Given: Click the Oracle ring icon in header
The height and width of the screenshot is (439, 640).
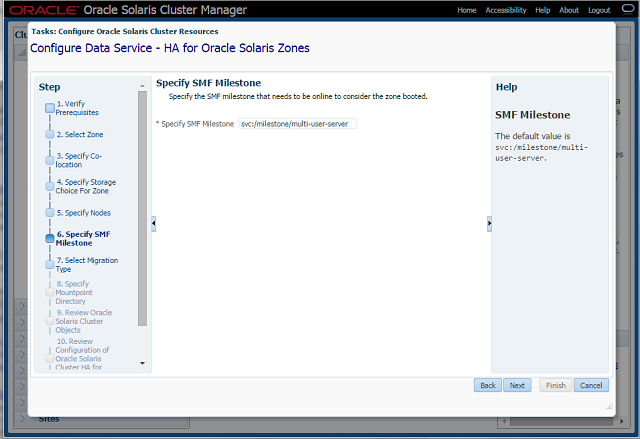Looking at the screenshot, I should pyautogui.click(x=629, y=10).
